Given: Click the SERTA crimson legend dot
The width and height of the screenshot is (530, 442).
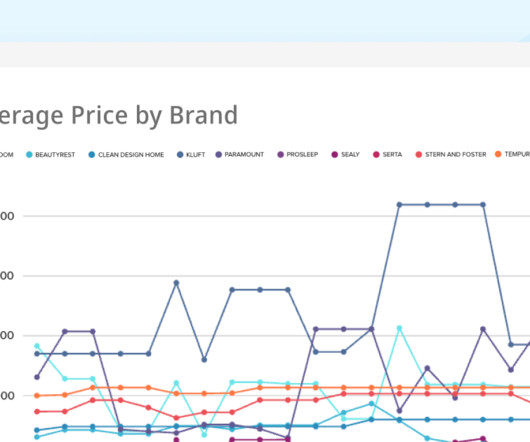Looking at the screenshot, I should (376, 154).
